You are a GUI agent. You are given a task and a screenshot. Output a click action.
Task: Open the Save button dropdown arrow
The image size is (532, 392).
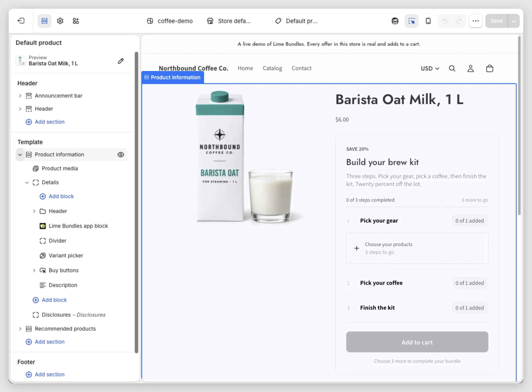[513, 21]
